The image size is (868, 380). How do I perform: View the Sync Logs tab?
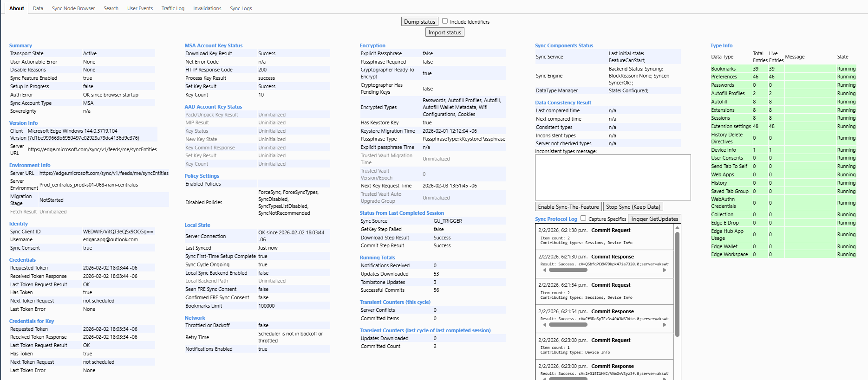[241, 8]
